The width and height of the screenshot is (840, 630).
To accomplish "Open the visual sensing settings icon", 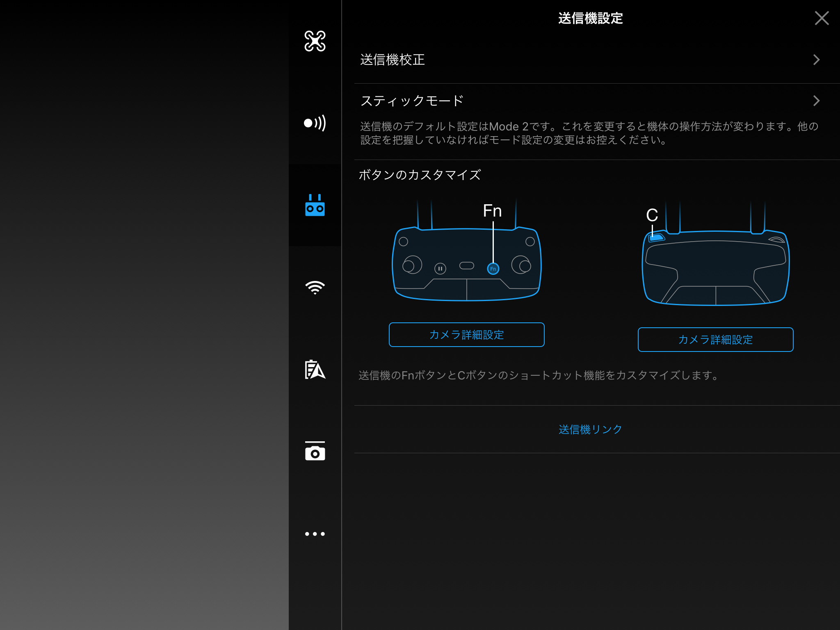I will tap(315, 123).
